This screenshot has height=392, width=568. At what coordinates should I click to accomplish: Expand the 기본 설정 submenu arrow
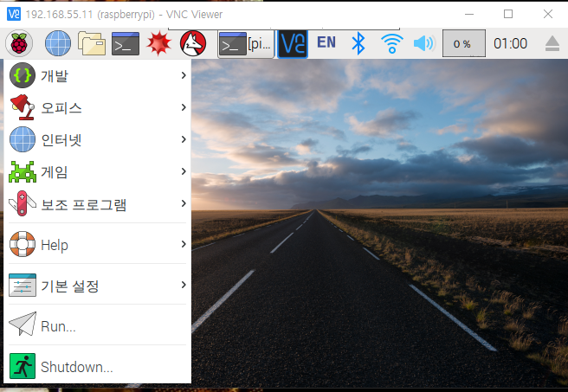coord(184,285)
